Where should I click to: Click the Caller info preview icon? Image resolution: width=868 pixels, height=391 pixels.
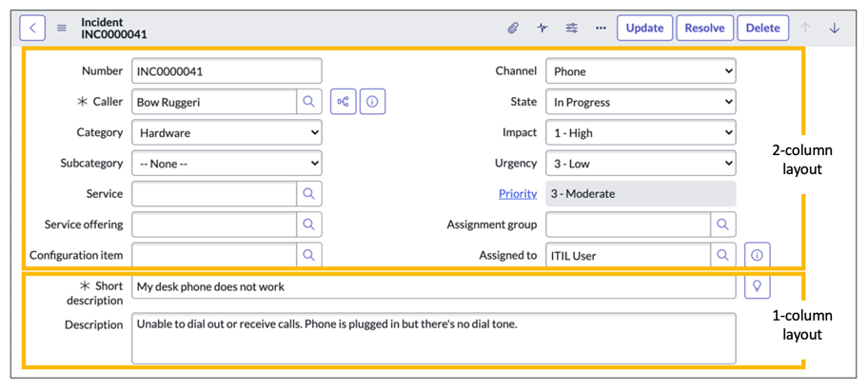(372, 102)
